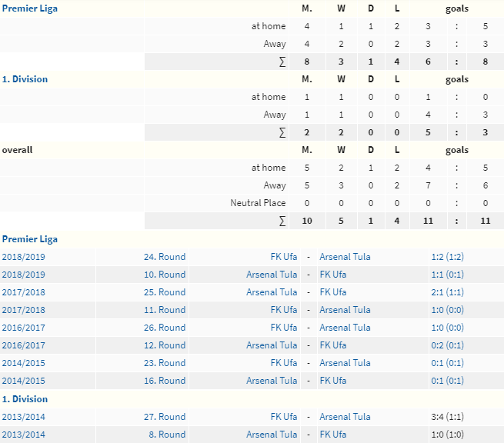
Task: Open the 24. Round link
Action: tap(165, 257)
